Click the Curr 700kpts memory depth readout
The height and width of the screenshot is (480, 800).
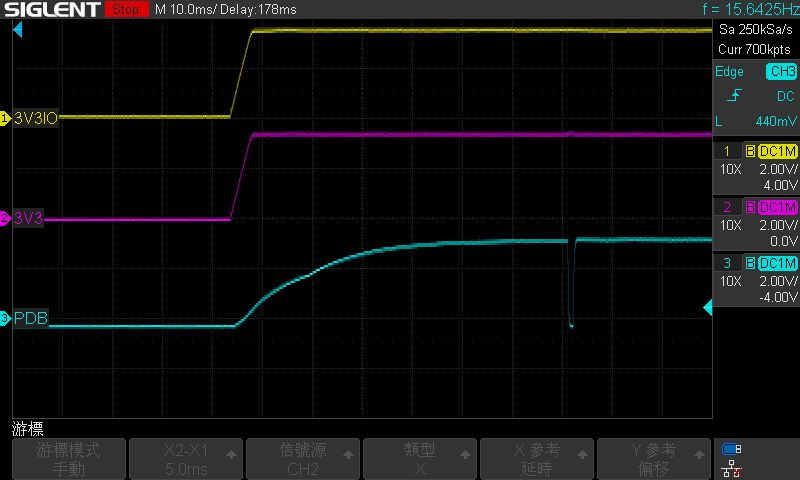(x=754, y=49)
